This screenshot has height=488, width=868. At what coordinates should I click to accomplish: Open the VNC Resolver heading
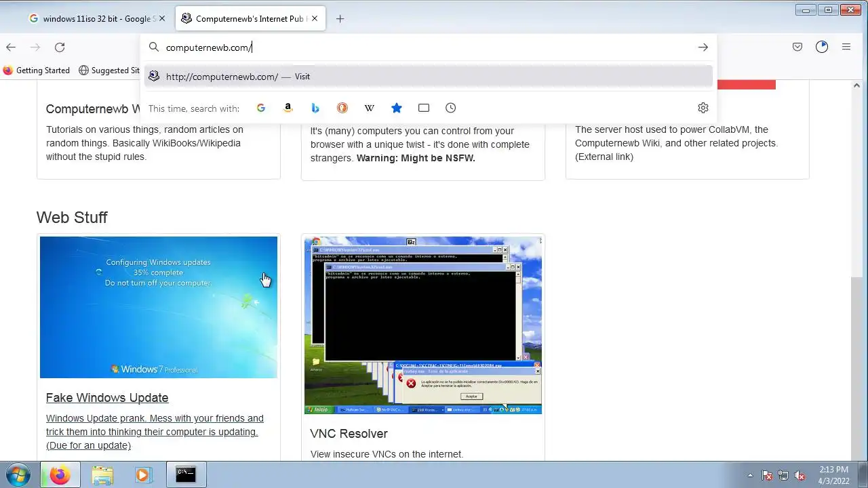coord(349,434)
